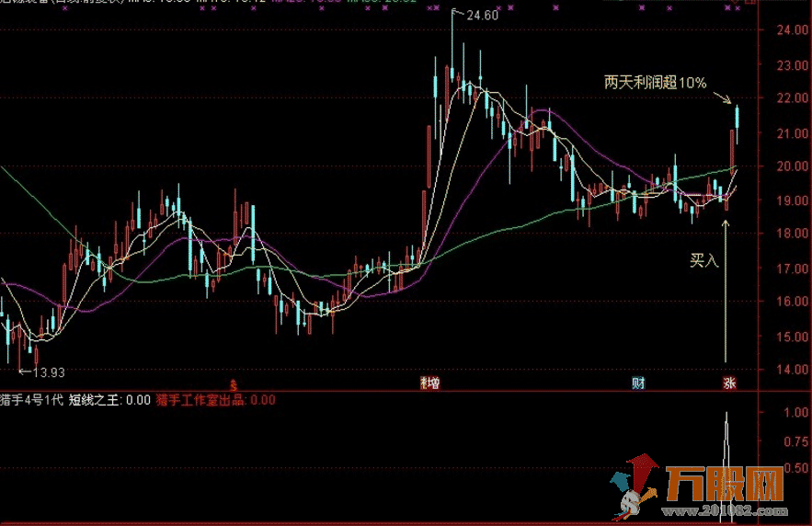This screenshot has width=812, height=526.
Task: Select the 13.93 low price label
Action: pos(49,372)
